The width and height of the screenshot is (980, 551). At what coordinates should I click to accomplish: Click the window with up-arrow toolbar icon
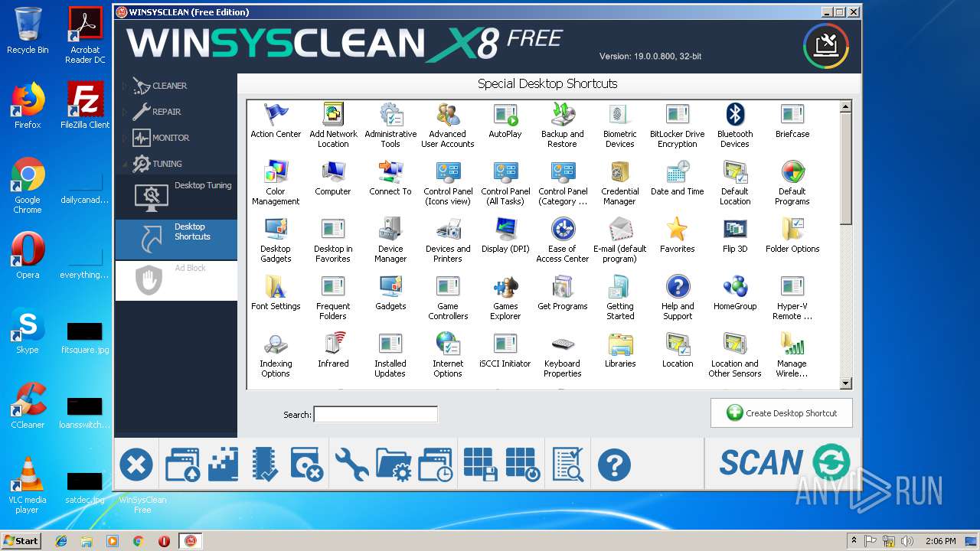(x=182, y=465)
